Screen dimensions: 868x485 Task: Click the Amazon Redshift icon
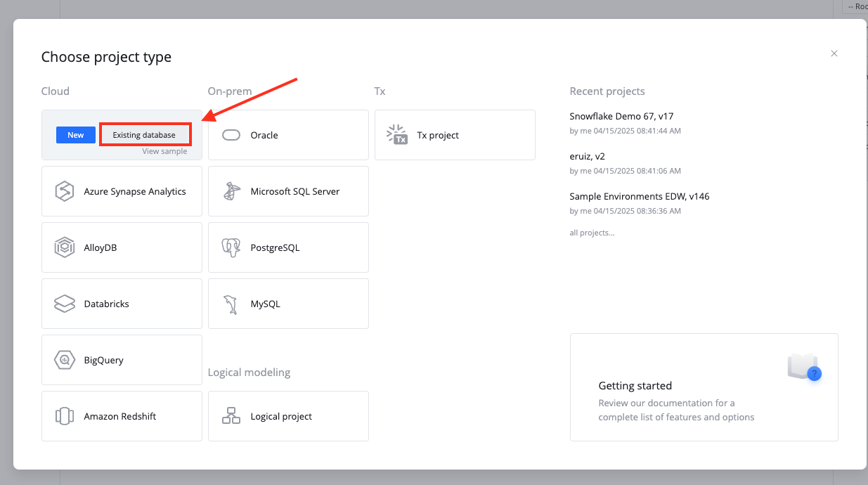(x=64, y=416)
